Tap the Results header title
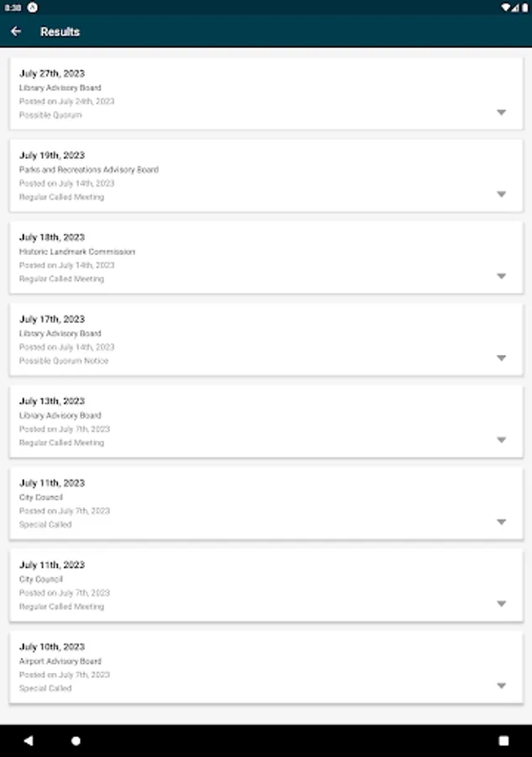Screen dimensions: 532x757 pos(61,32)
